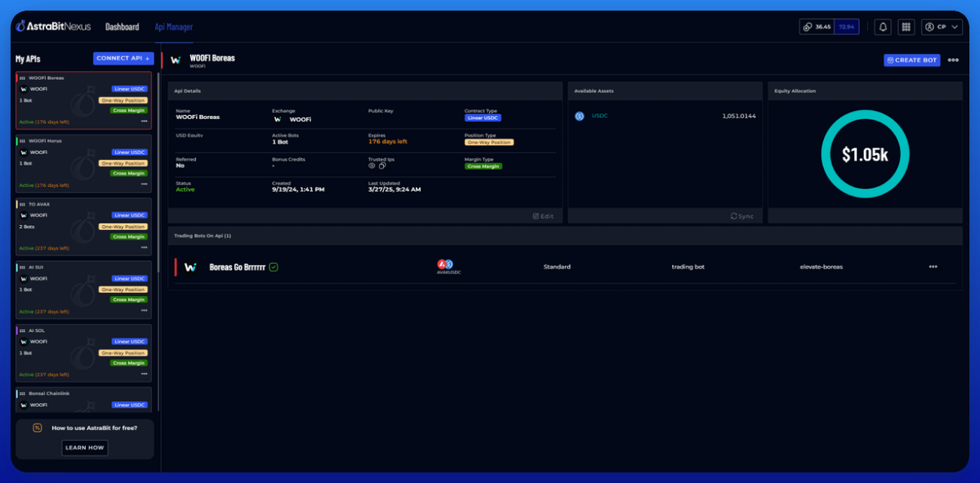The width and height of the screenshot is (980, 483).
Task: Click the free-usage percent icon in the sidebar banner
Action: coord(37,428)
